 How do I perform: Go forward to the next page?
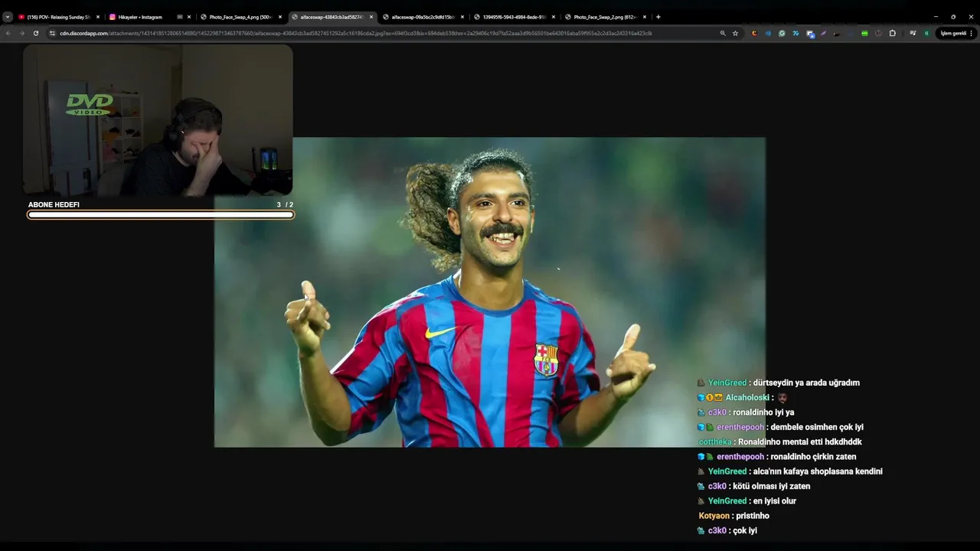point(21,33)
